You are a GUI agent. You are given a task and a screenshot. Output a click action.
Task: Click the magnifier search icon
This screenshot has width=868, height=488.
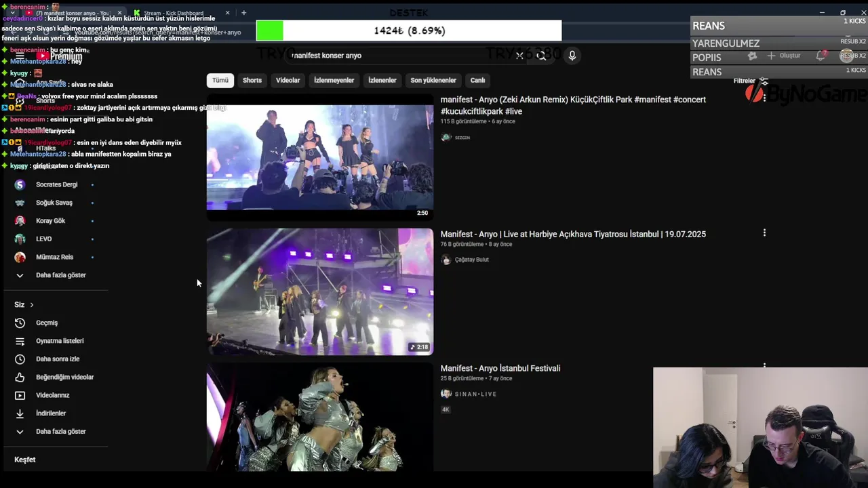[x=541, y=56]
